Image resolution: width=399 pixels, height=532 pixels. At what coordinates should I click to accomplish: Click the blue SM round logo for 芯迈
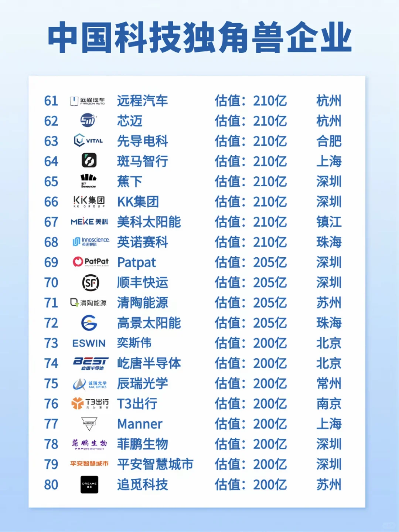pos(88,120)
